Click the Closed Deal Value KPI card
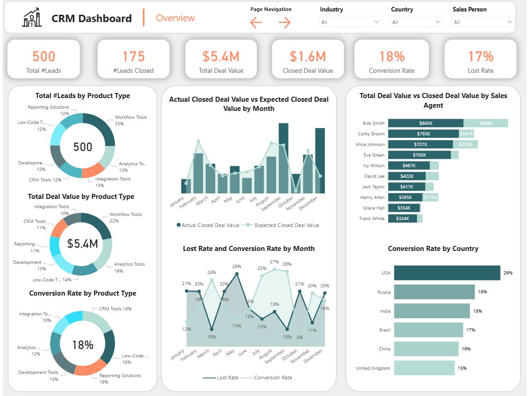Viewport: 532px width, 396px height. click(x=308, y=59)
